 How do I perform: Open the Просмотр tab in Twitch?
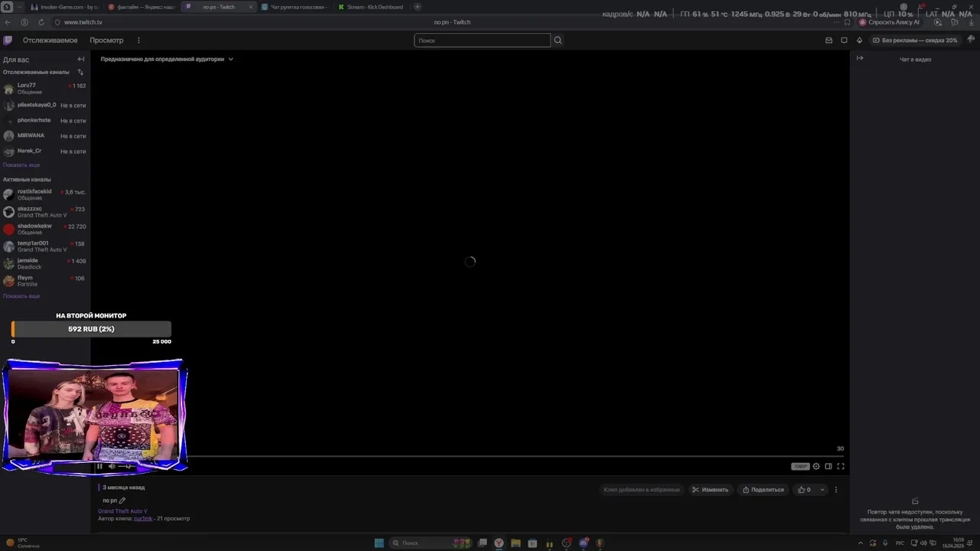(x=106, y=41)
